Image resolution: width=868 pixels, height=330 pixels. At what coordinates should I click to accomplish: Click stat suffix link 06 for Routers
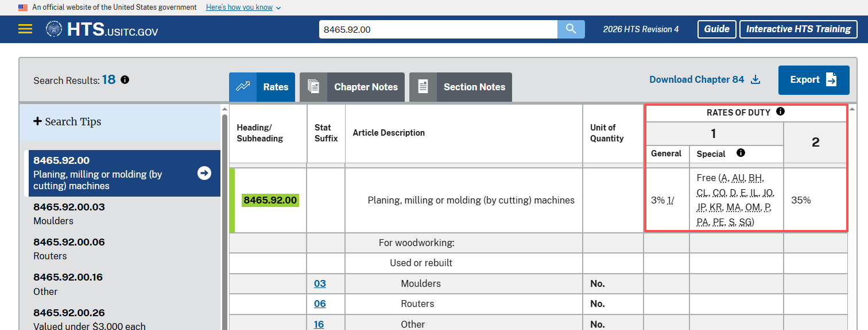320,304
